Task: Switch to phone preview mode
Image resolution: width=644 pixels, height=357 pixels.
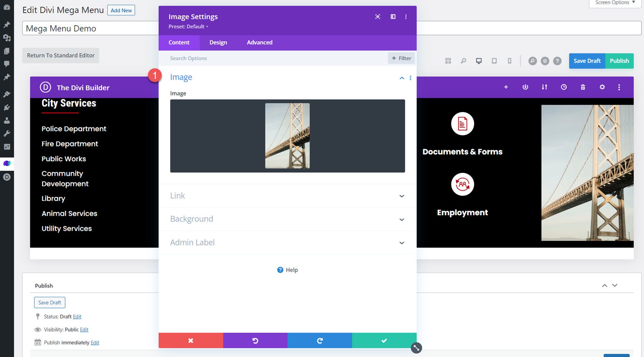Action: [x=509, y=61]
